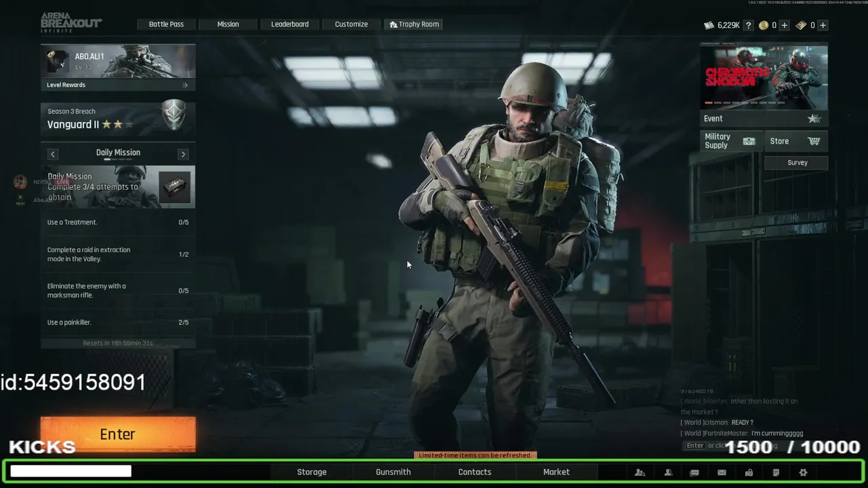Click the 6,229K currency amount
The image size is (868, 488).
coord(728,25)
